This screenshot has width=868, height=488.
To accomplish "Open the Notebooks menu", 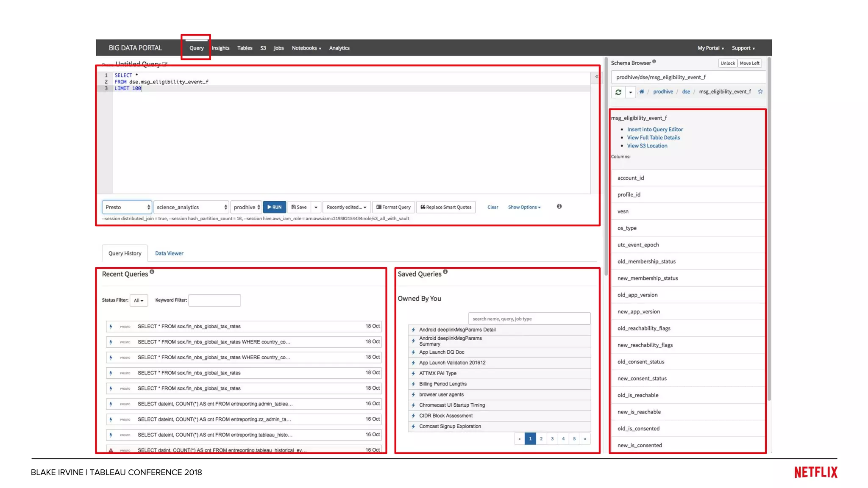I will [306, 48].
